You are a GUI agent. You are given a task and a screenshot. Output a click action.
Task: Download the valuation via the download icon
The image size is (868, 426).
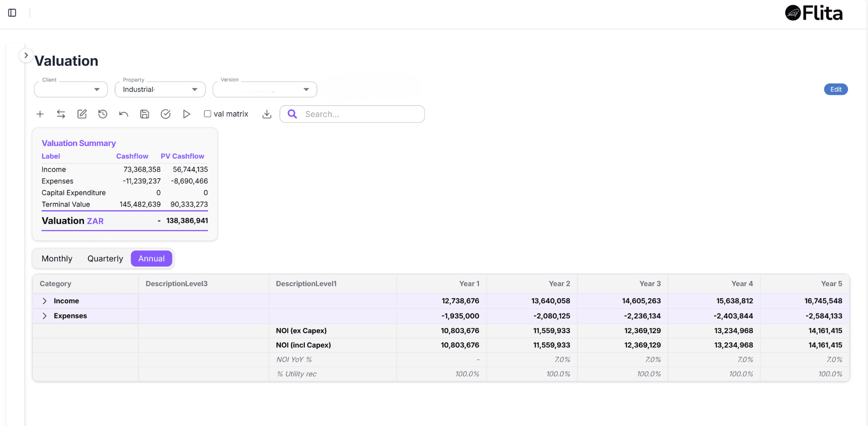point(267,113)
